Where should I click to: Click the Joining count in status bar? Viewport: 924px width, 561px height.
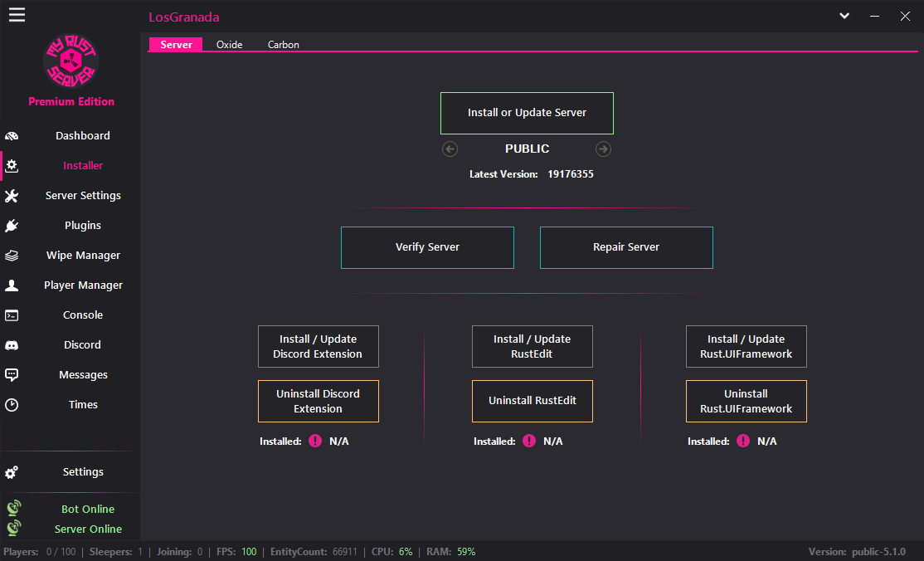pyautogui.click(x=180, y=552)
